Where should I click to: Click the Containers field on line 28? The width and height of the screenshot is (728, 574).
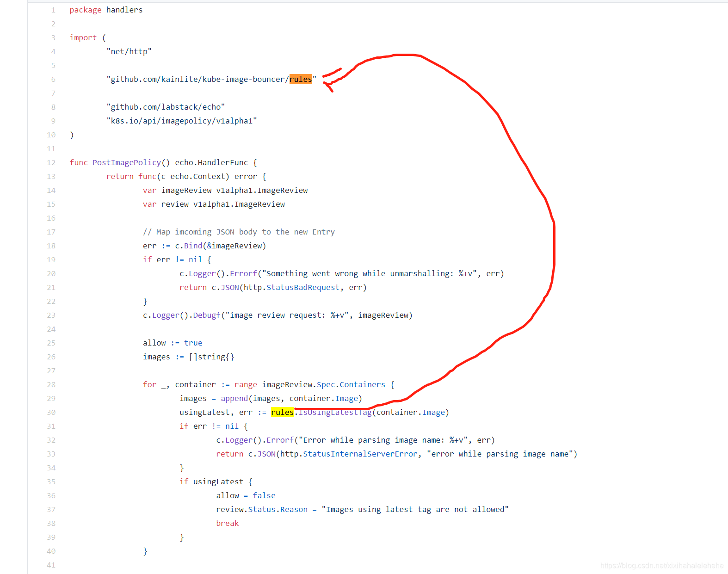coord(363,384)
